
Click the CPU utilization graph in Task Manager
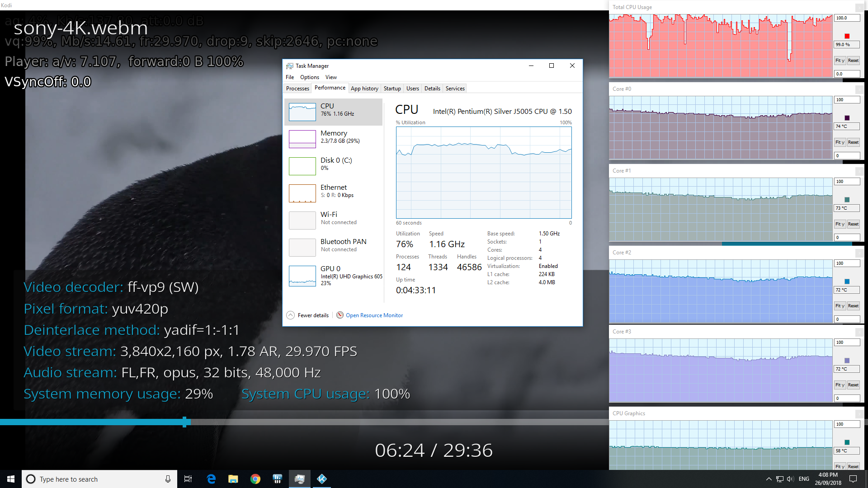point(484,173)
